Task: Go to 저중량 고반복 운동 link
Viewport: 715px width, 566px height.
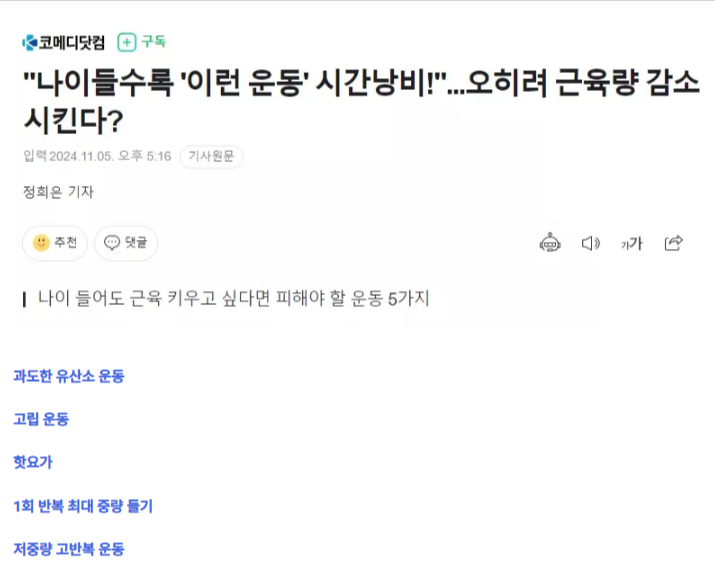Action: pyautogui.click(x=69, y=549)
